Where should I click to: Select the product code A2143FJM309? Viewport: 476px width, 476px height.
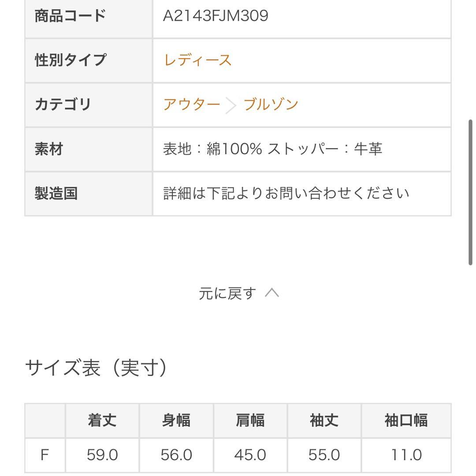coord(216,16)
